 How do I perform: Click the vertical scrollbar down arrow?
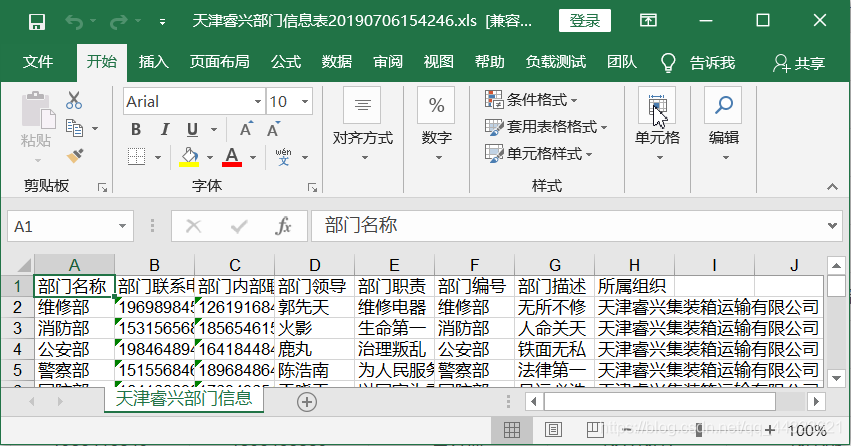(x=836, y=378)
